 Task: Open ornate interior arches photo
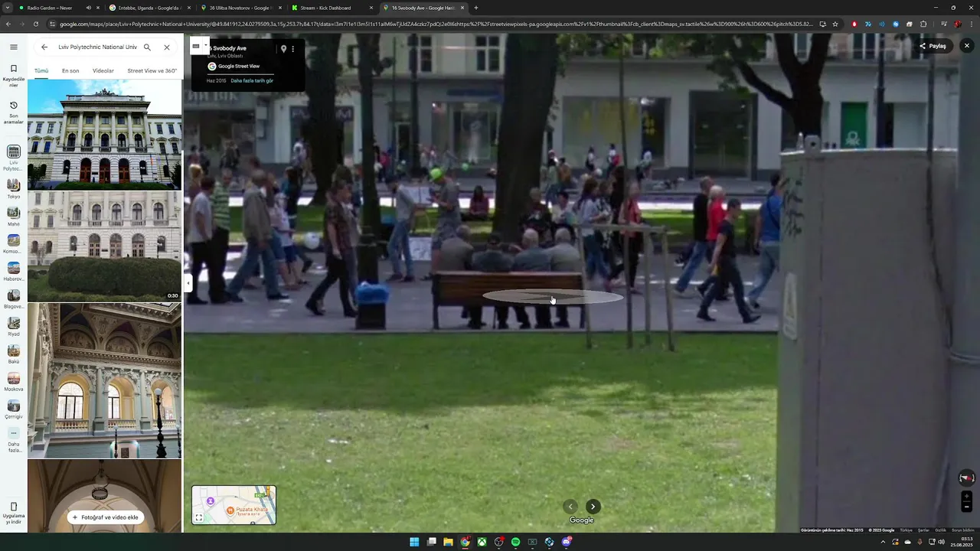click(105, 380)
